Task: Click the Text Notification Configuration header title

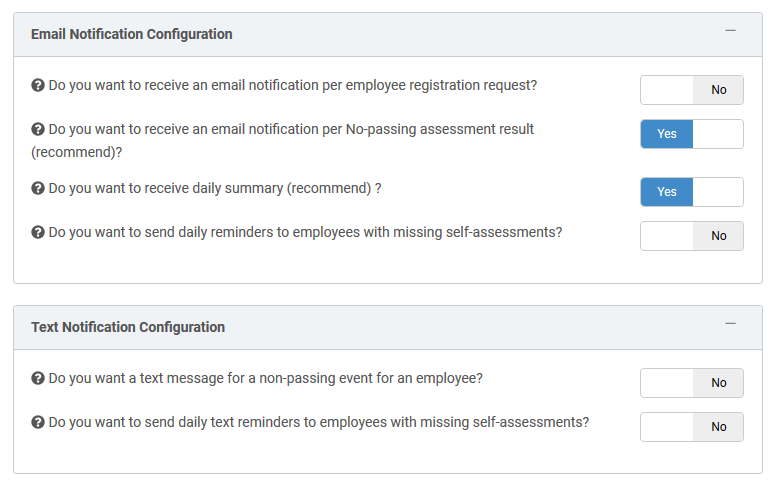Action: click(128, 327)
